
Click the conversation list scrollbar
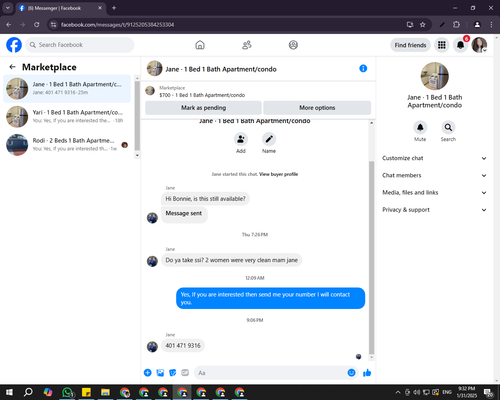click(x=137, y=116)
